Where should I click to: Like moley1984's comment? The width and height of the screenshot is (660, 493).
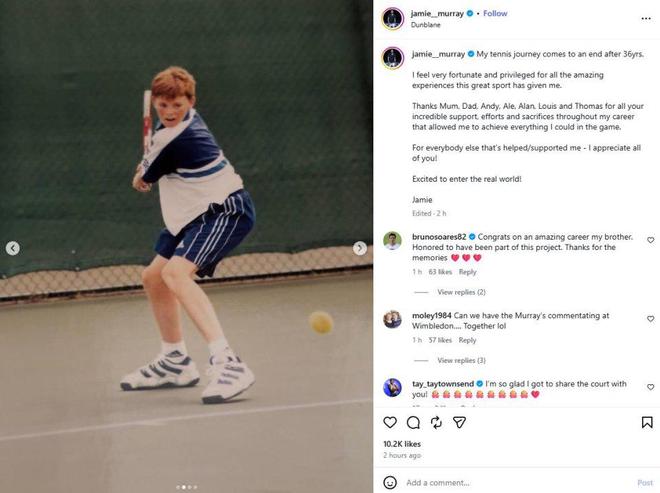click(650, 319)
